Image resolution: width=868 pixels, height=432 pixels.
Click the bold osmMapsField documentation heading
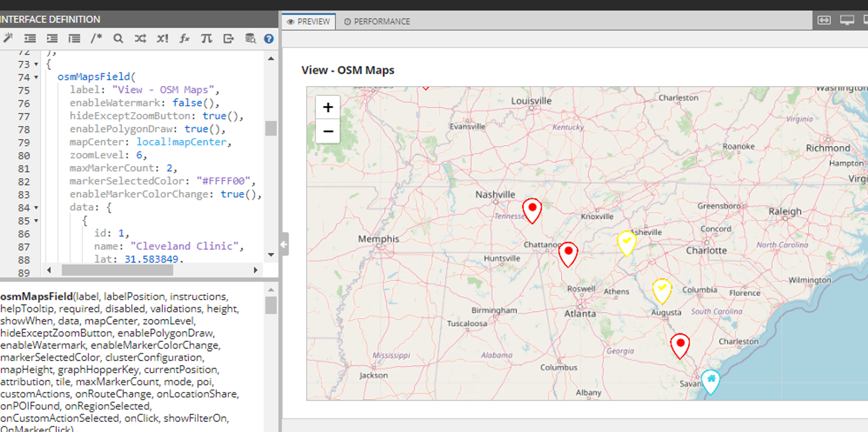(36, 297)
